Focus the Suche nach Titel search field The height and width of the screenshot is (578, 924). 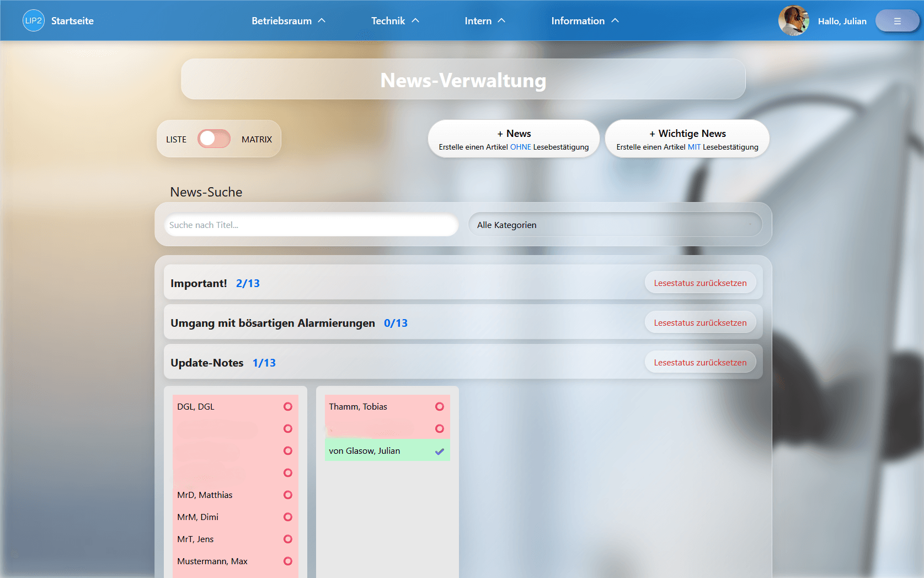point(311,225)
